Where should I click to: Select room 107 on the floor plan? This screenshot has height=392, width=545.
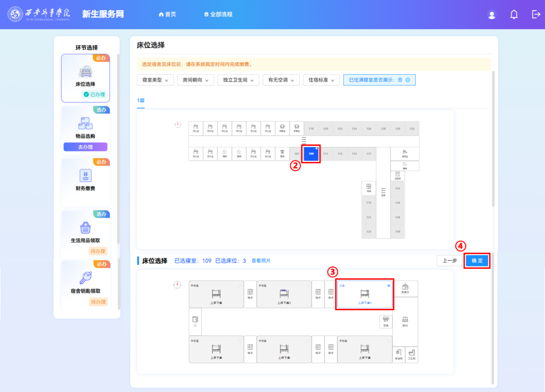pos(297,153)
